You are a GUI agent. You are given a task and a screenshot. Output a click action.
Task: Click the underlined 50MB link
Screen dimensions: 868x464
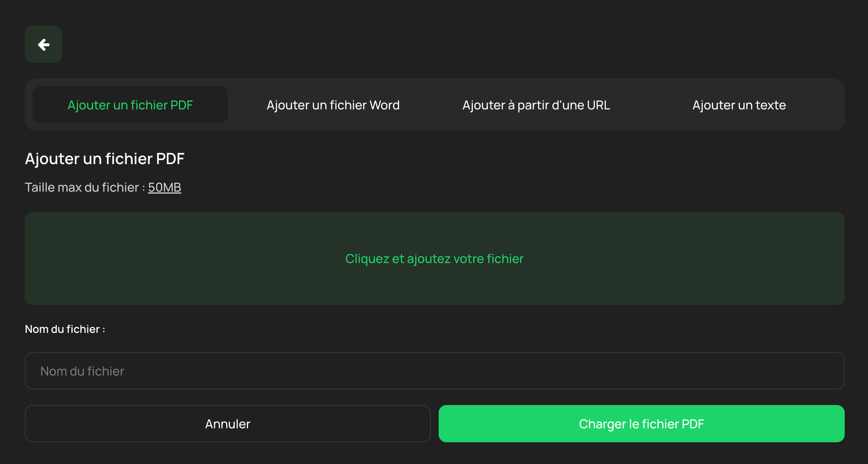(165, 187)
